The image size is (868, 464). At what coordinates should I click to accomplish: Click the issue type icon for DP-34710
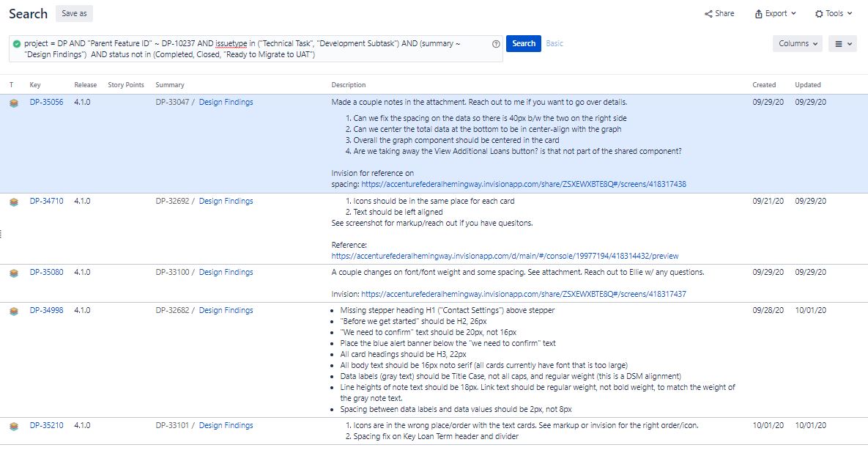[x=13, y=201]
